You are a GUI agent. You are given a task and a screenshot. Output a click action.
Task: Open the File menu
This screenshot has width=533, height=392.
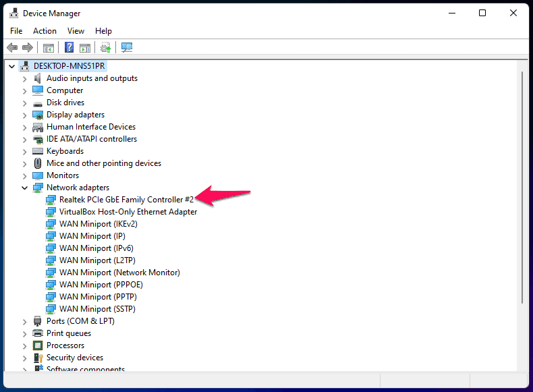pos(16,31)
